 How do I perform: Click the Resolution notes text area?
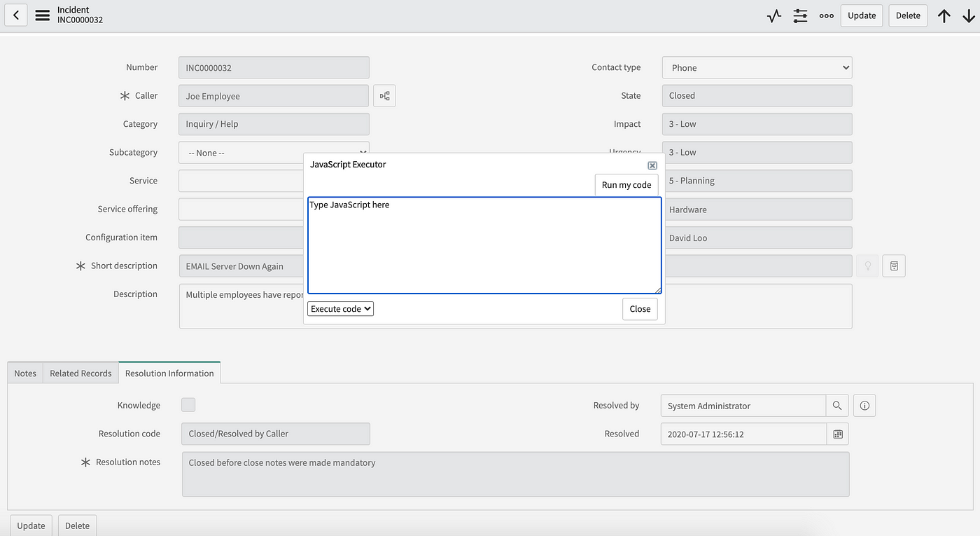515,474
